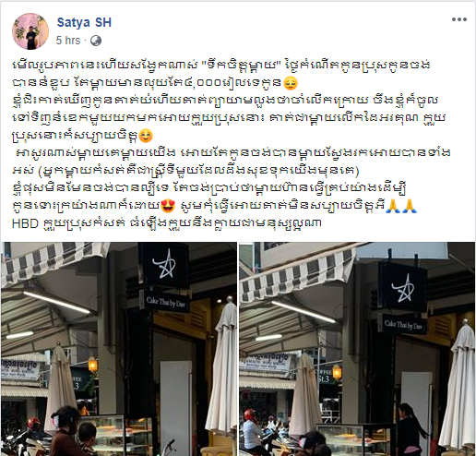Click the Cake Thai by Dav sign, left photo
476x456 pixels.
point(166,302)
